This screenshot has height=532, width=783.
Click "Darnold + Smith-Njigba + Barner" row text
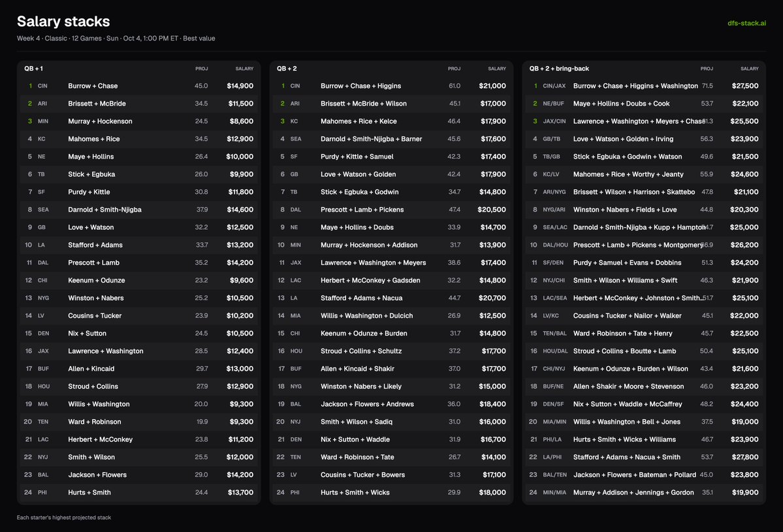coord(371,139)
